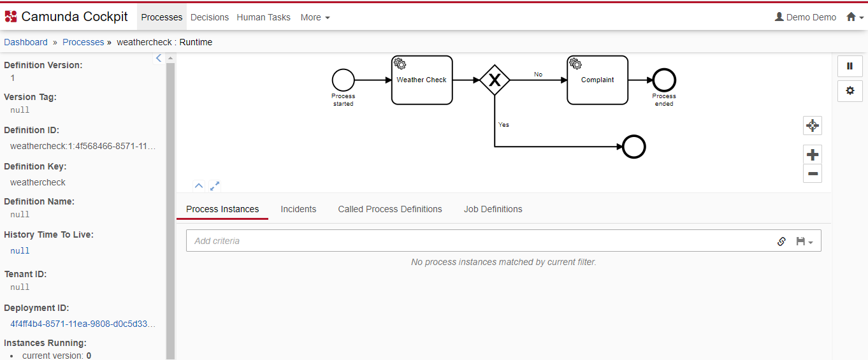
Task: Click the No sequence flow label
Action: (539, 75)
